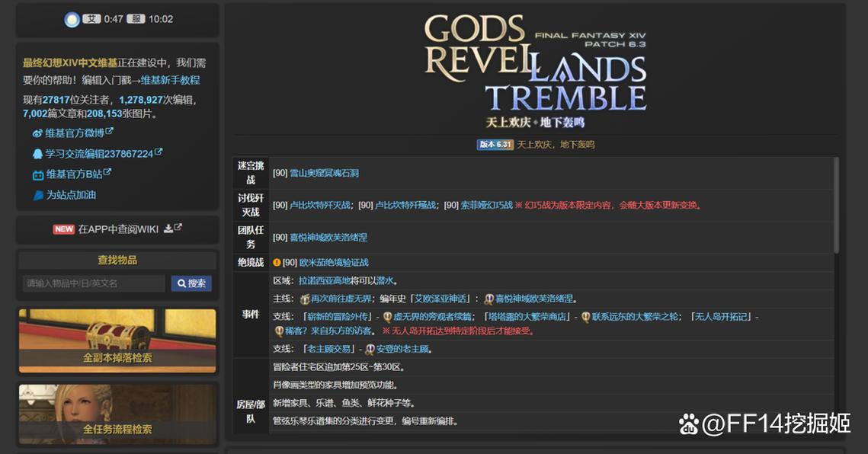Click the text 肖像画类型的家具增加预览功能
Screen dimensions: 868x454
[335, 385]
